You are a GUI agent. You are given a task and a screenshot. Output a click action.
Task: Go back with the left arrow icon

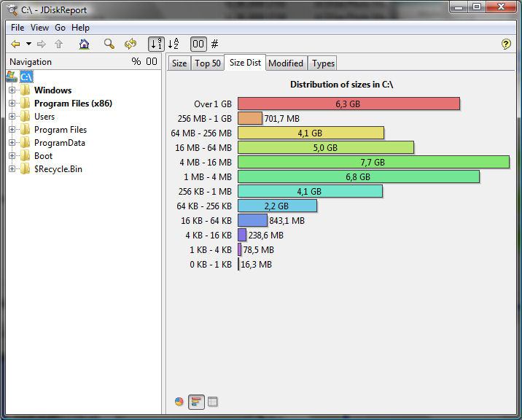tap(15, 44)
